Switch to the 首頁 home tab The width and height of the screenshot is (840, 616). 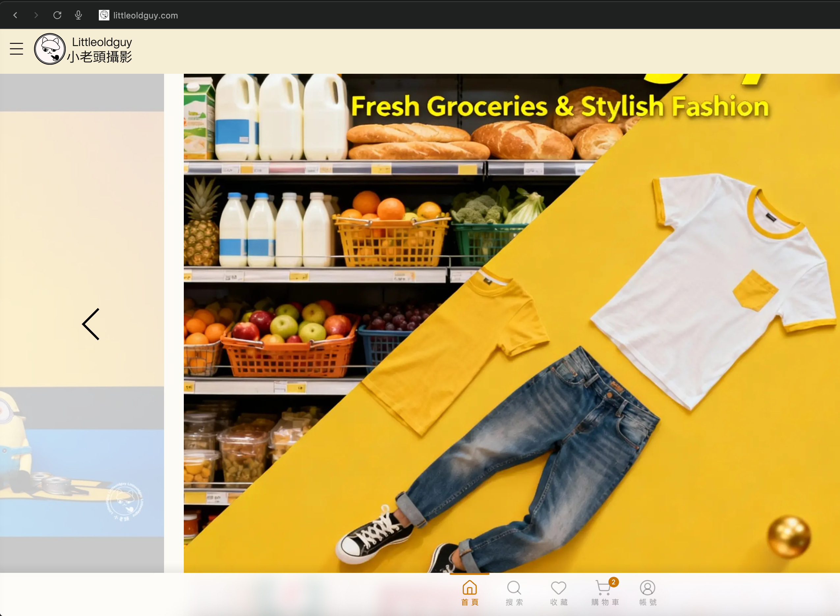point(469,593)
